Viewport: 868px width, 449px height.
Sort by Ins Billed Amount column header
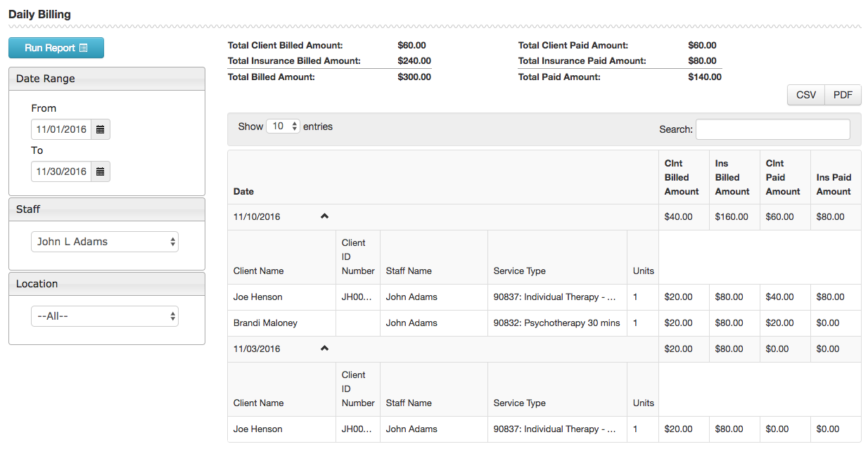732,177
